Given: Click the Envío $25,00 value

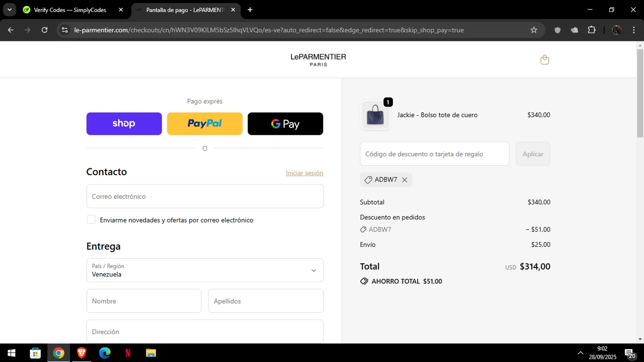Looking at the screenshot, I should (x=541, y=245).
